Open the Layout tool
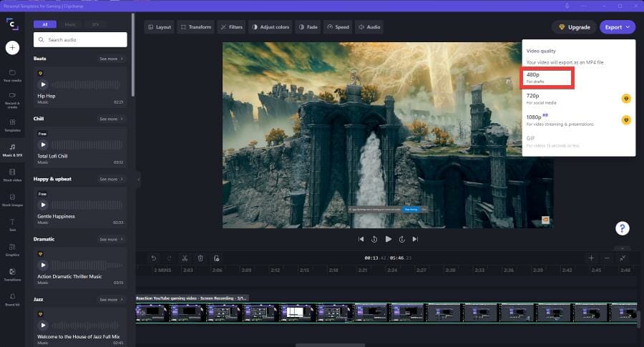This screenshot has width=644, height=347. pos(160,27)
